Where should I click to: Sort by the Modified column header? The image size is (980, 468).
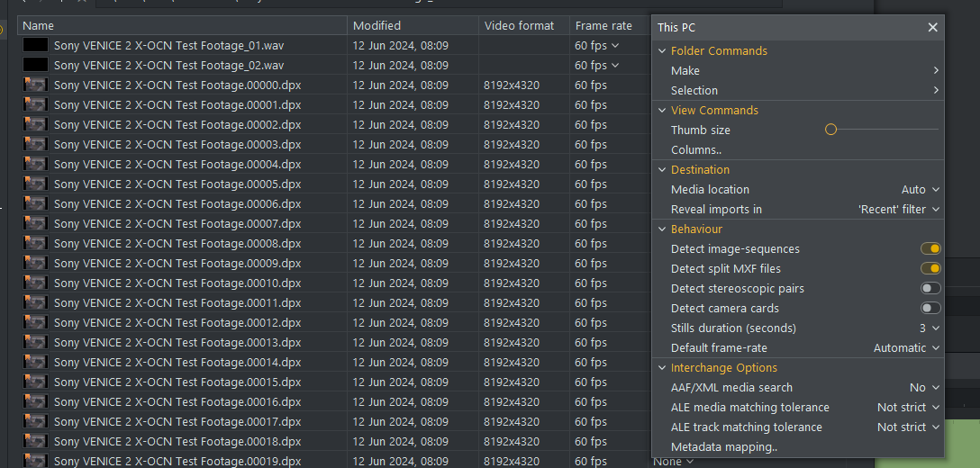coord(413,25)
